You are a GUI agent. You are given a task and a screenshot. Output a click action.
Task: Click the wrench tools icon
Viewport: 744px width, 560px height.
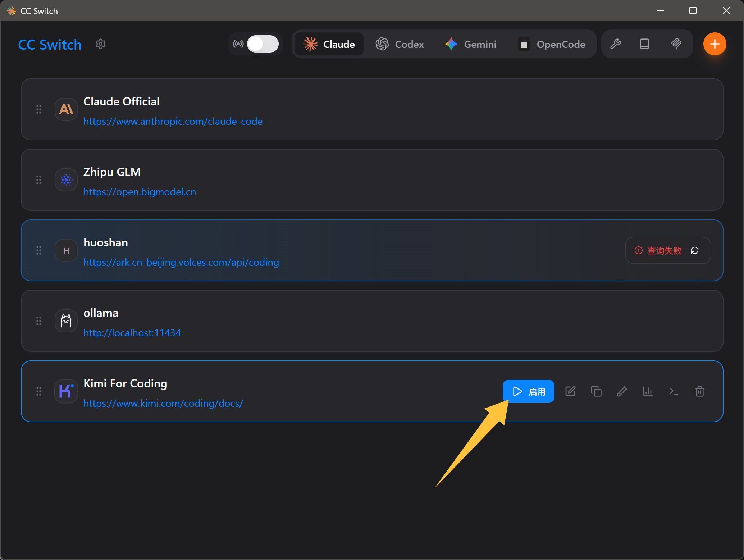pyautogui.click(x=616, y=44)
